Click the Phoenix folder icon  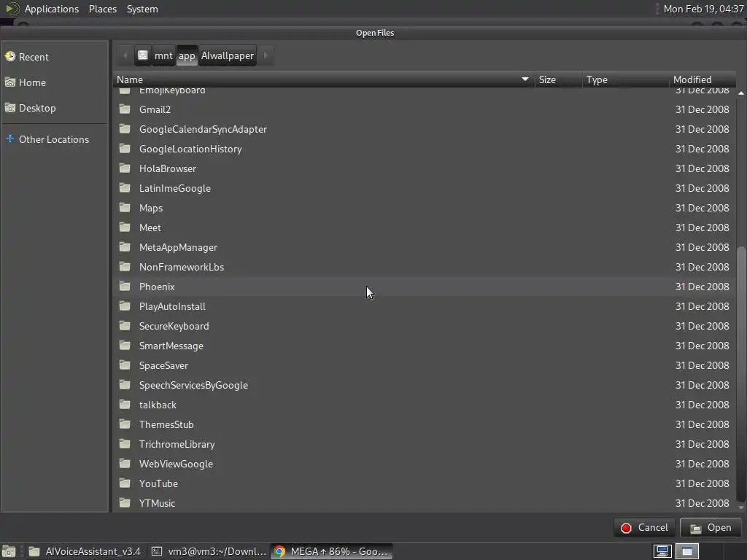click(125, 286)
